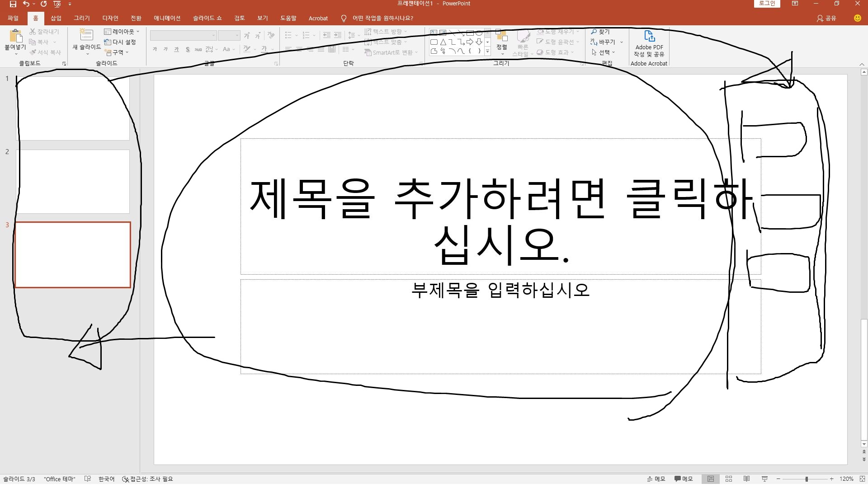Collapse the ribbon with chevron
Viewport: 868px width, 488px height.
click(862, 64)
